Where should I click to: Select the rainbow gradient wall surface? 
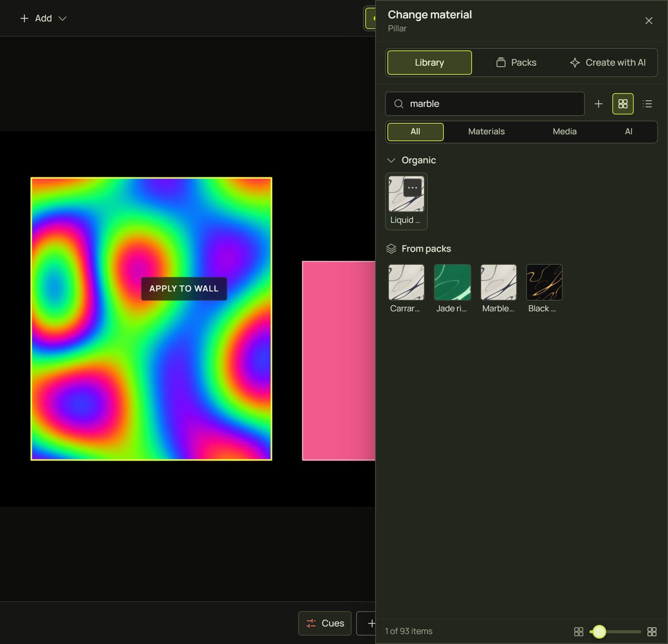point(151,319)
